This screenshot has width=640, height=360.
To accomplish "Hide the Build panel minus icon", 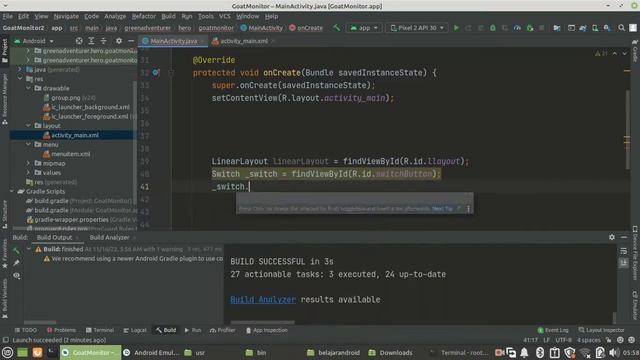I will 624,237.
